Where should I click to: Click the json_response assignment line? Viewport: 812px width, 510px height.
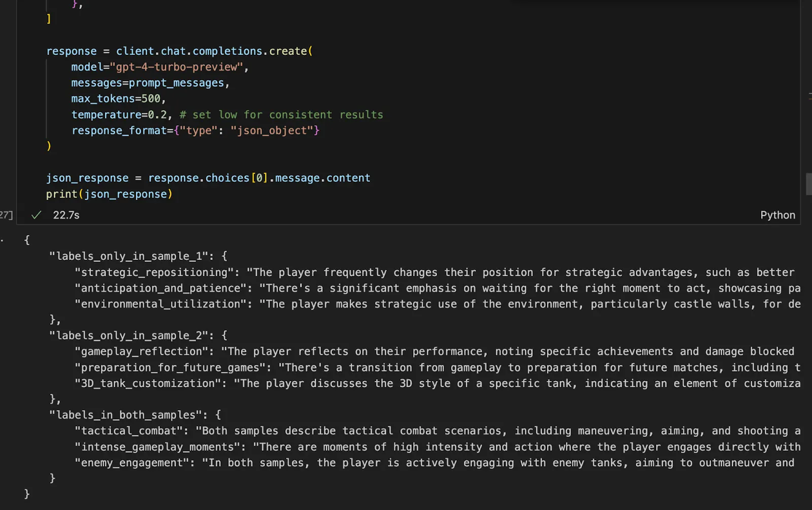coord(208,178)
